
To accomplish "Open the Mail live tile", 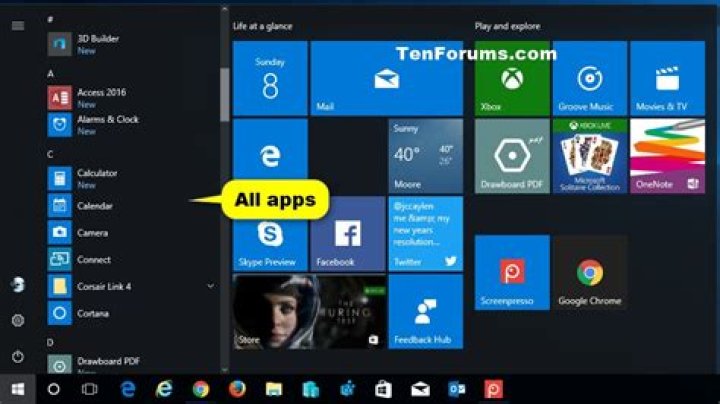I will click(386, 78).
